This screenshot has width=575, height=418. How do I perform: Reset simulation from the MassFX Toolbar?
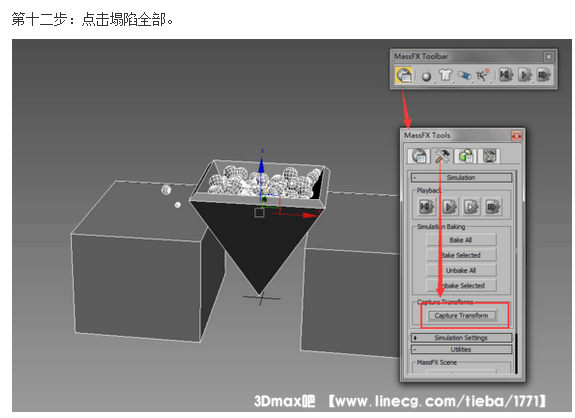tap(506, 75)
